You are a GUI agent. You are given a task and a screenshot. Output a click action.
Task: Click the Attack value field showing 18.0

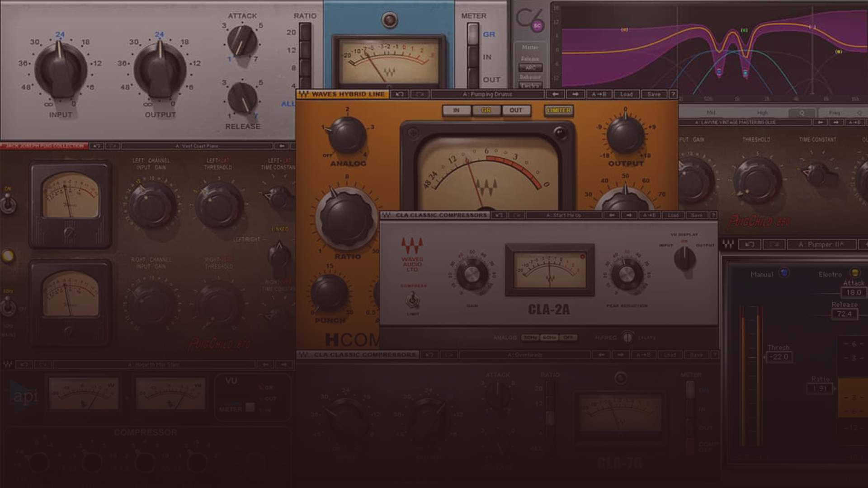coord(853,292)
